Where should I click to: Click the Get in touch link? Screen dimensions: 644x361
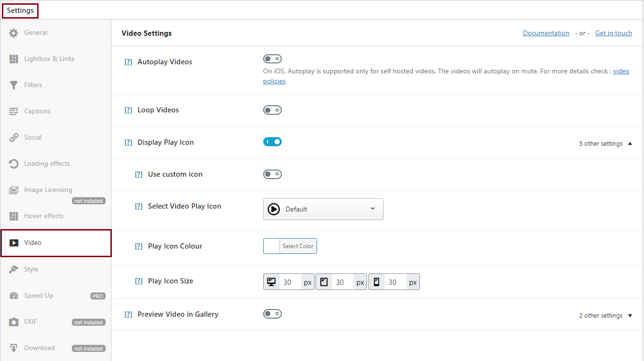[614, 33]
